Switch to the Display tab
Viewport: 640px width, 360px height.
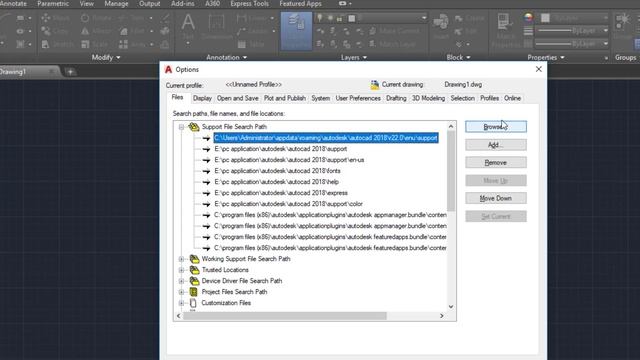click(202, 98)
